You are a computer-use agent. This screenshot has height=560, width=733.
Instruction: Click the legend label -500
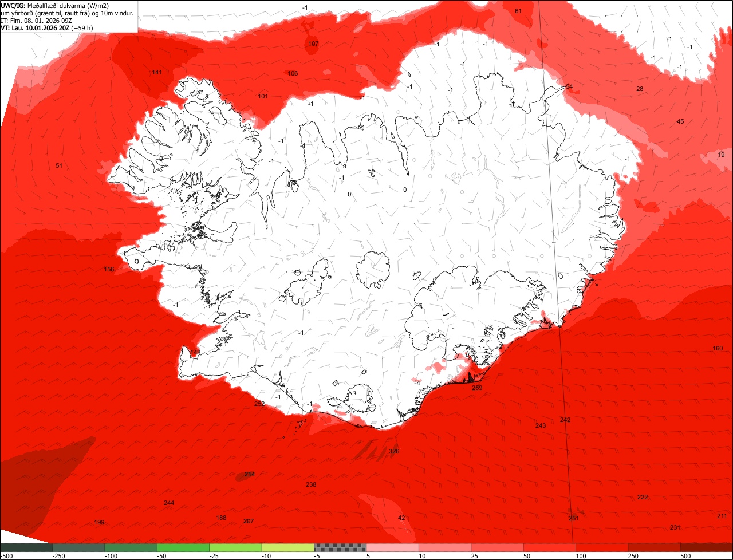[x=6, y=556]
